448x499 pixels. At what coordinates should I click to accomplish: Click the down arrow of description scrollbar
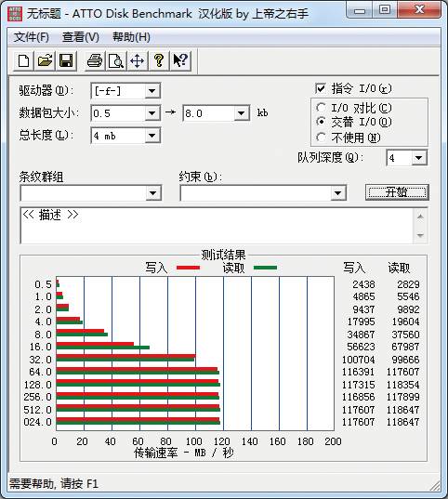coord(420,235)
